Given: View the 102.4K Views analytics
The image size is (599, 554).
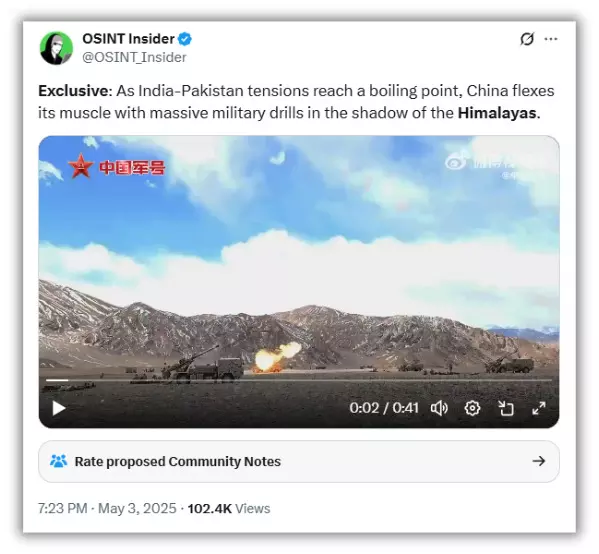Looking at the screenshot, I should pos(229,509).
